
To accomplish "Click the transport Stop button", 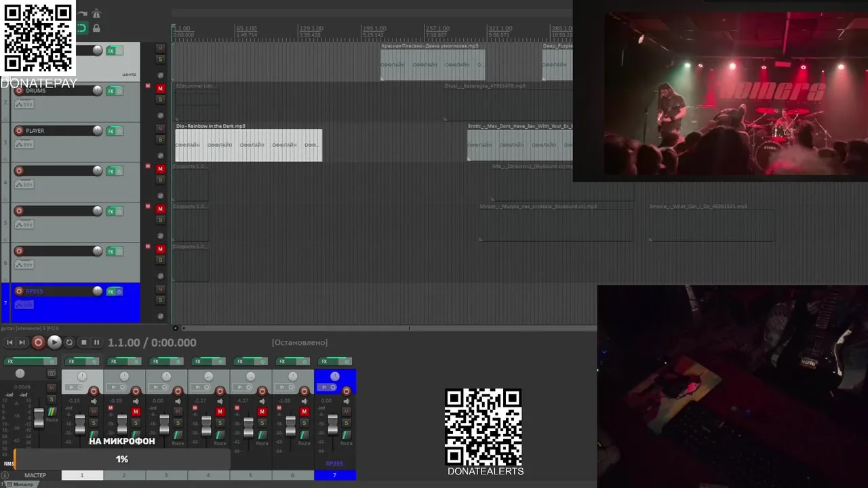I will 83,343.
